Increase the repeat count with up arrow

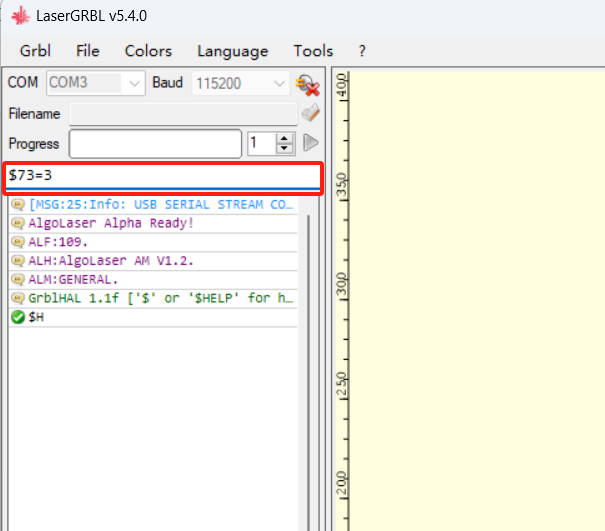pos(285,139)
